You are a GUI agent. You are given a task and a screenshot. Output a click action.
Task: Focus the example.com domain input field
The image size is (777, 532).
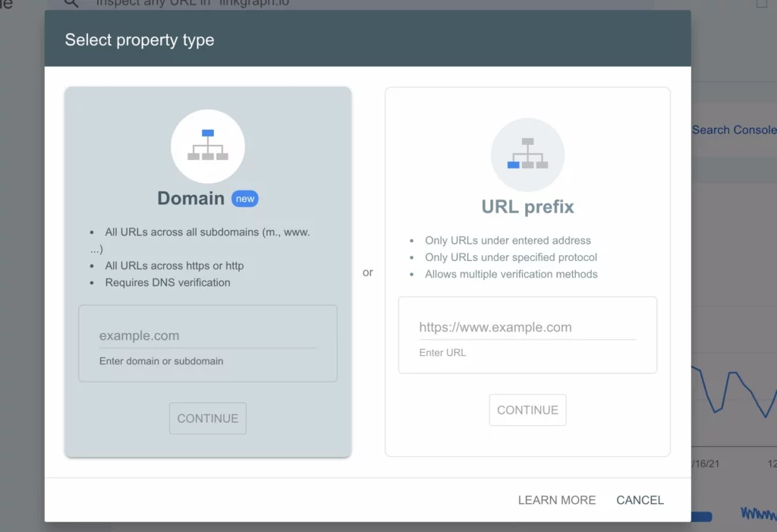[x=207, y=335]
